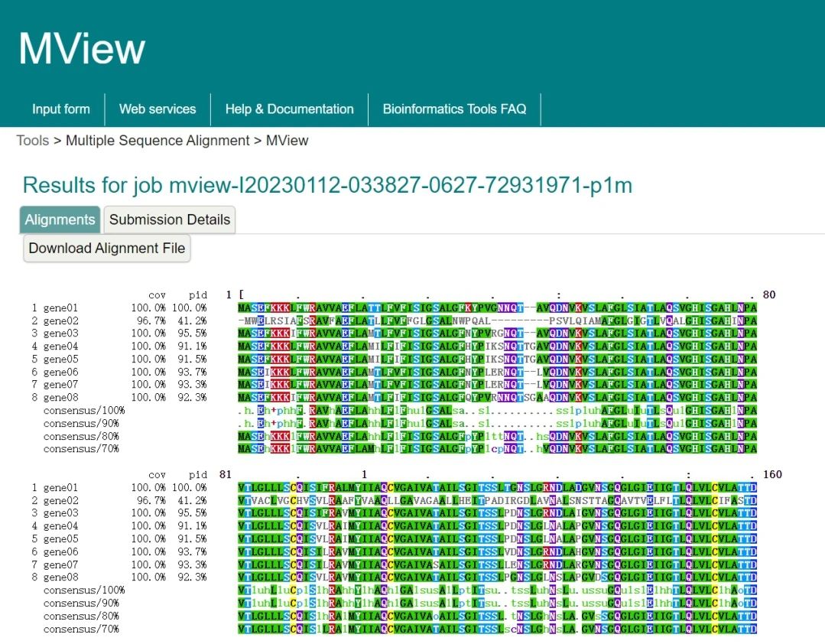Select gene06 label in first alignment block

[60, 372]
